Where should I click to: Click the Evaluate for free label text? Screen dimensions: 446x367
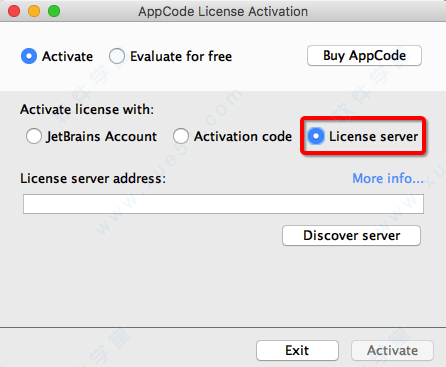tap(181, 56)
